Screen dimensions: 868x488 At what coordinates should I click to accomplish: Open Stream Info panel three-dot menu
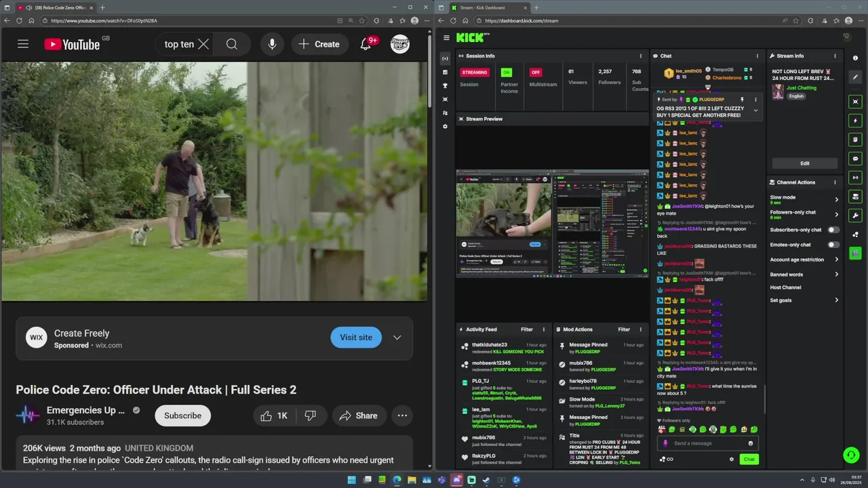[835, 56]
